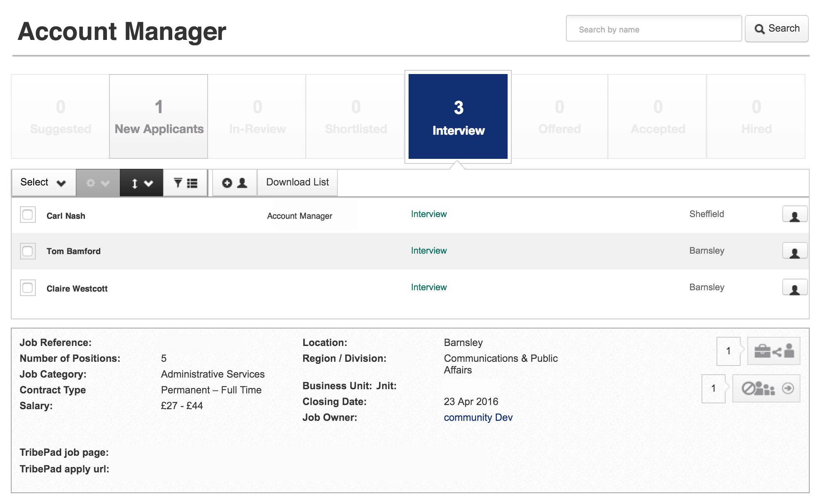Click the filter list icon
Viewport: 823px width, 504px height.
(x=185, y=183)
